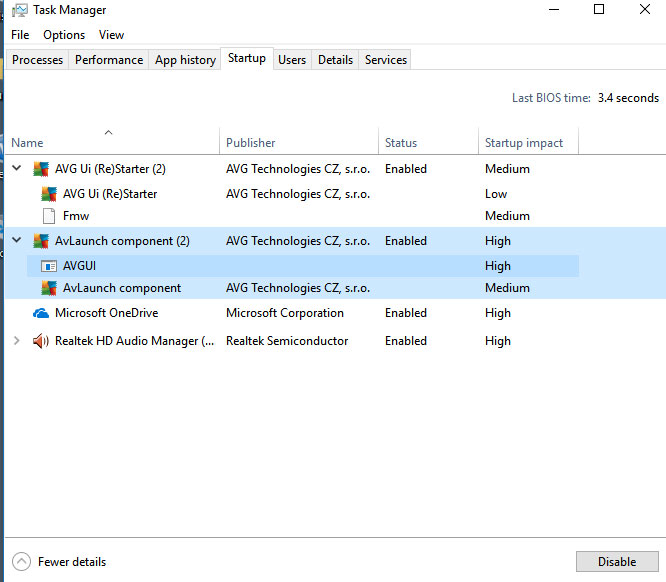Sort by Publisher column header

[x=250, y=143]
